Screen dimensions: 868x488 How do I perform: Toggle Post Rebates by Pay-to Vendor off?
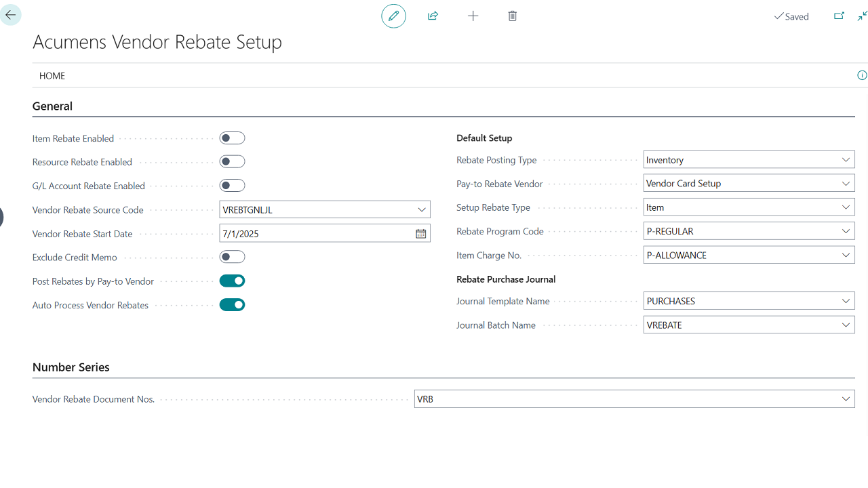point(232,281)
